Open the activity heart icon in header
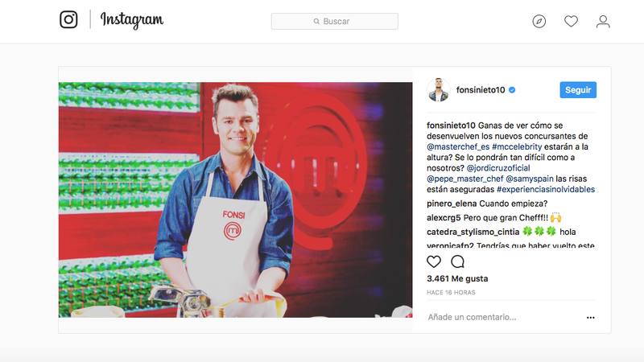 tap(571, 21)
